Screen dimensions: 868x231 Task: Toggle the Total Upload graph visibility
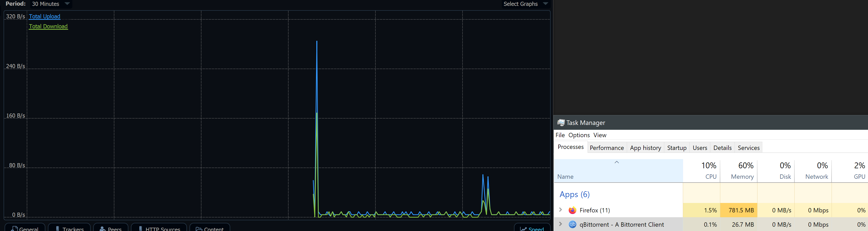[45, 16]
